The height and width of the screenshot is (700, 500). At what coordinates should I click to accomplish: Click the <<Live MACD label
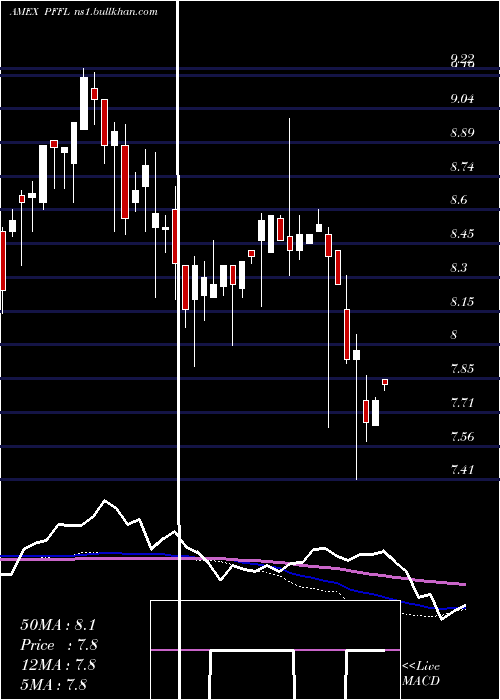(x=421, y=674)
